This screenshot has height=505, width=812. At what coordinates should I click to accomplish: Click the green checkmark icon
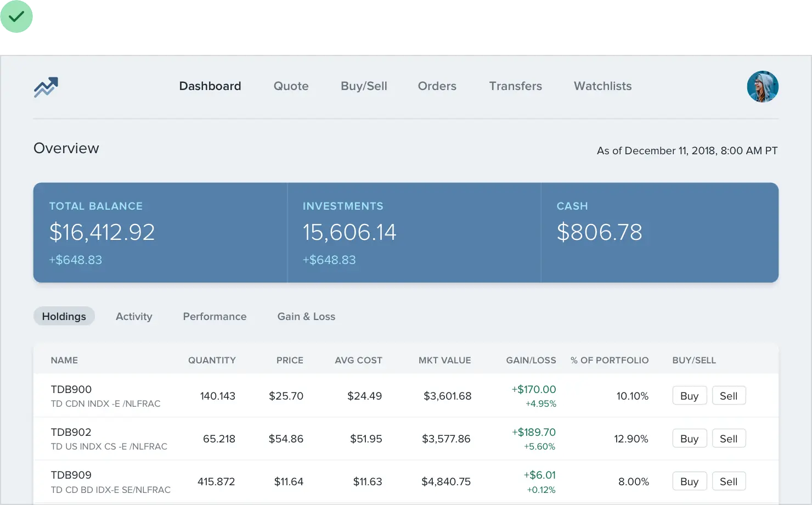tap(17, 17)
